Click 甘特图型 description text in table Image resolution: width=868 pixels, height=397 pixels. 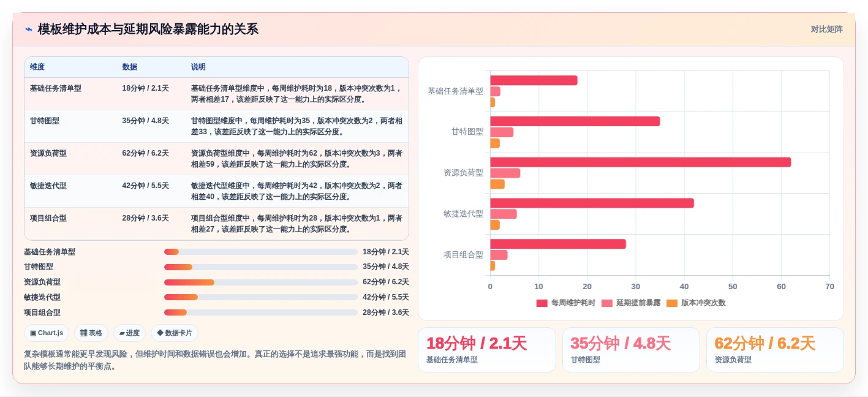click(x=296, y=126)
